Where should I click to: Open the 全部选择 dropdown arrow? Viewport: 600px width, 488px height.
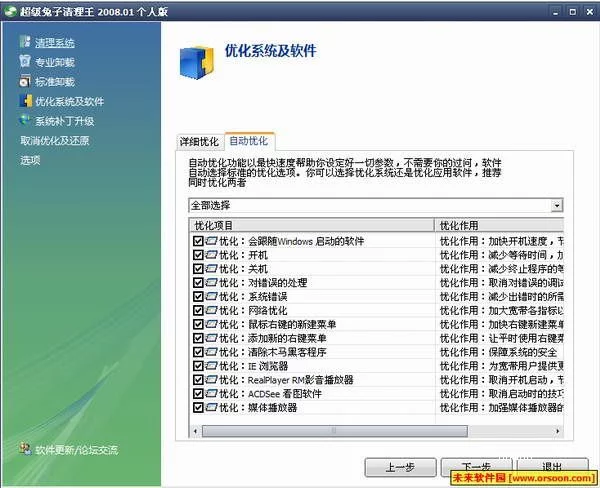point(556,205)
